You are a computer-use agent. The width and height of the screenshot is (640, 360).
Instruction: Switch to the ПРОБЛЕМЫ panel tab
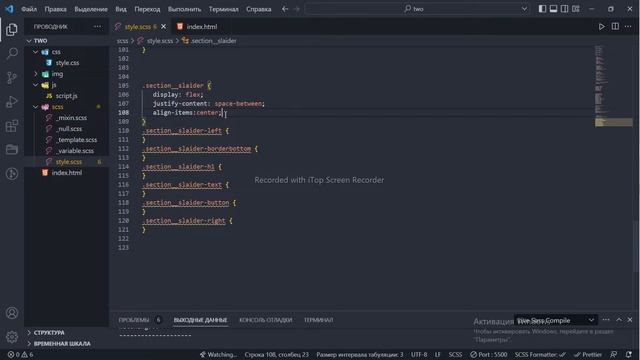pos(134,320)
